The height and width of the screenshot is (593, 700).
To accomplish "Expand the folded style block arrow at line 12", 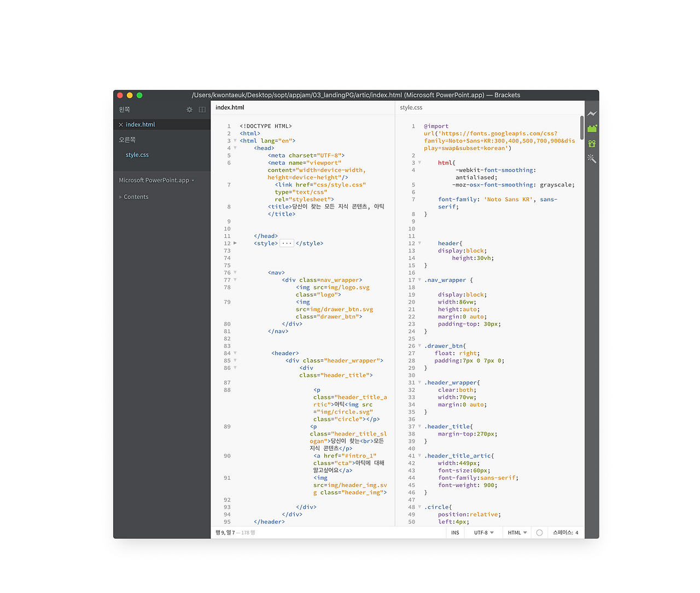I will point(235,243).
